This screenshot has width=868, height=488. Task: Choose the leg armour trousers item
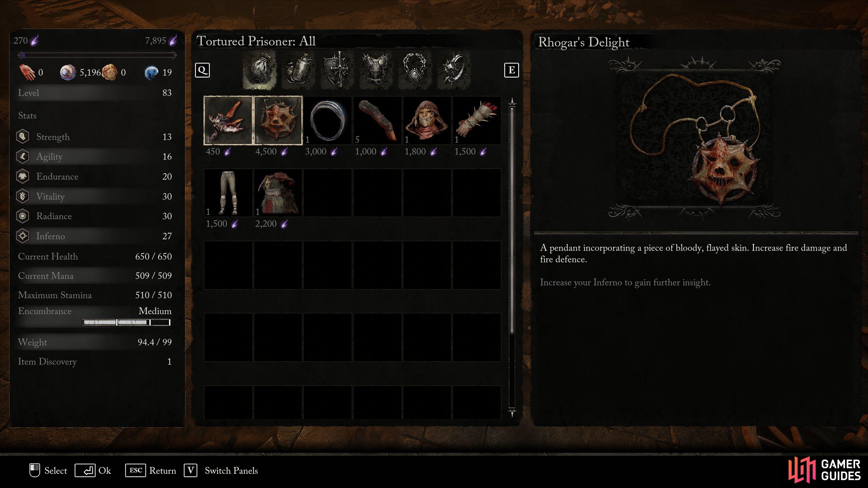tap(228, 193)
